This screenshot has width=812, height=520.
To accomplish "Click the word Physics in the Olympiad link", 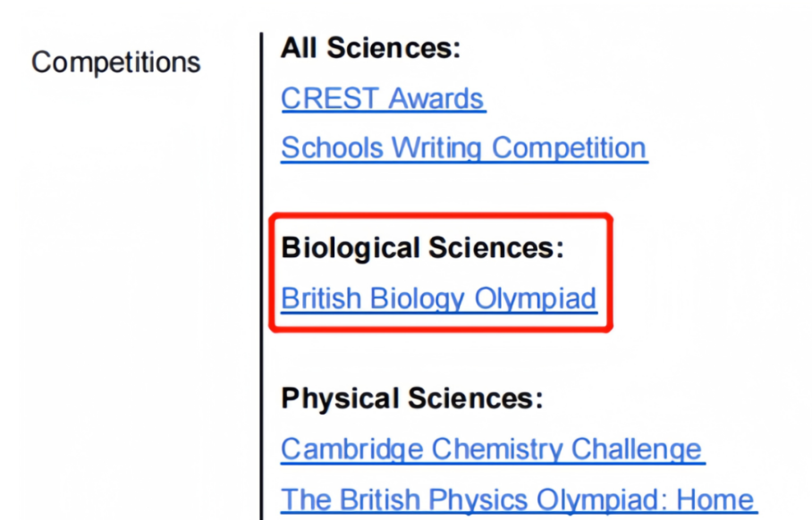I will pyautogui.click(x=478, y=499).
